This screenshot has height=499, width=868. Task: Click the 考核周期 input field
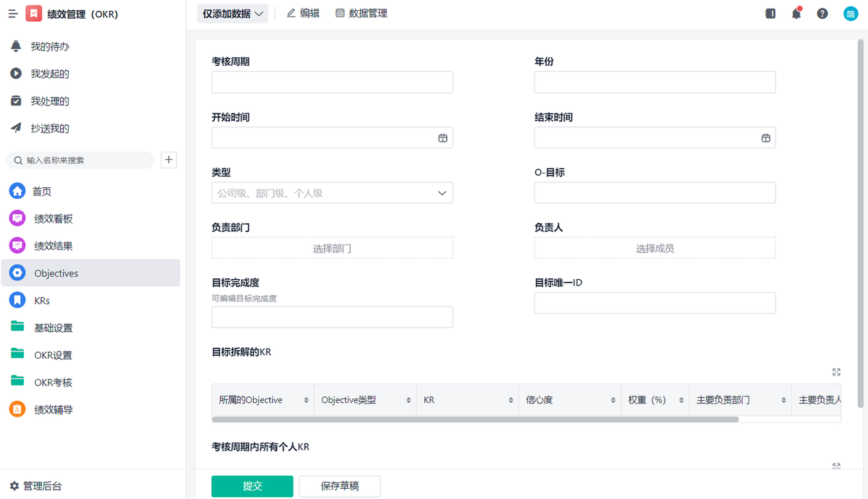(332, 82)
